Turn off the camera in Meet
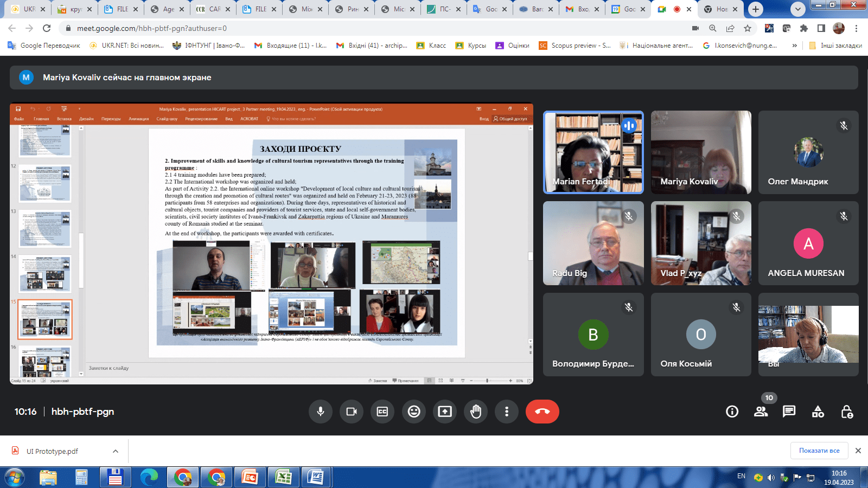 [x=352, y=412]
